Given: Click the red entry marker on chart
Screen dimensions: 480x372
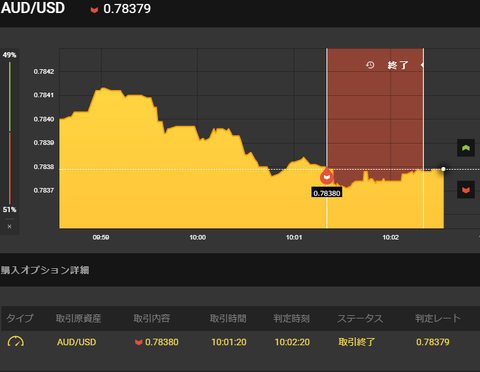Looking at the screenshot, I should click(x=327, y=176).
